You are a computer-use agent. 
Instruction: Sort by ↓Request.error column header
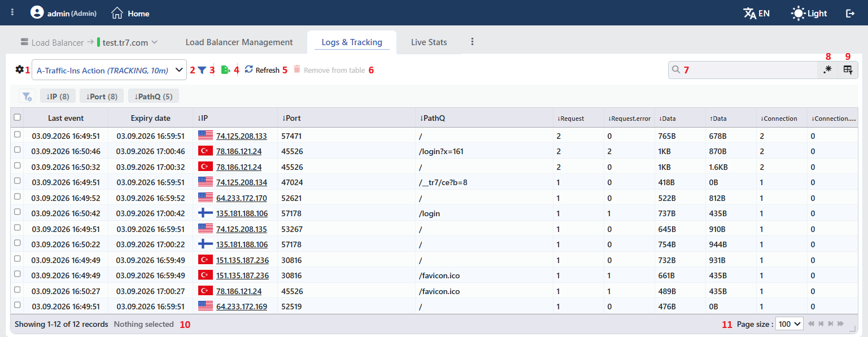tap(629, 119)
